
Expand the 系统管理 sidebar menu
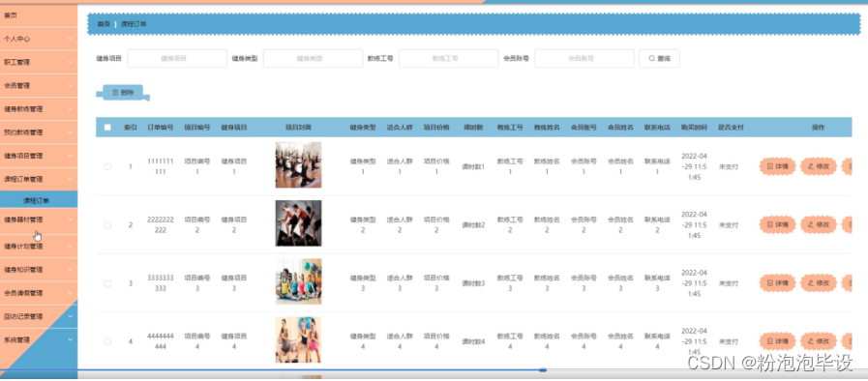coord(39,340)
